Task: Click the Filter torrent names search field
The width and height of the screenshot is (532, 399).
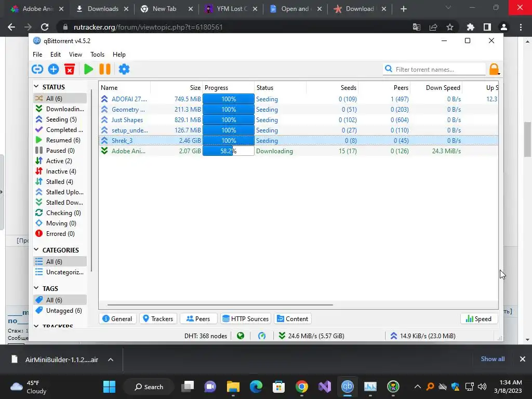Action: (434, 69)
